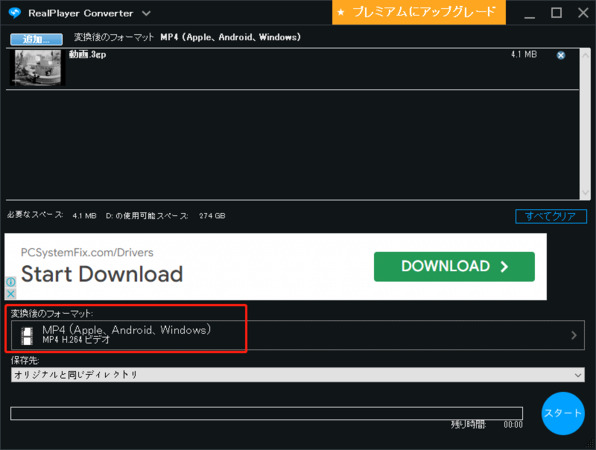Open the 保存先 destination dropdown
596x450 pixels.
[298, 375]
